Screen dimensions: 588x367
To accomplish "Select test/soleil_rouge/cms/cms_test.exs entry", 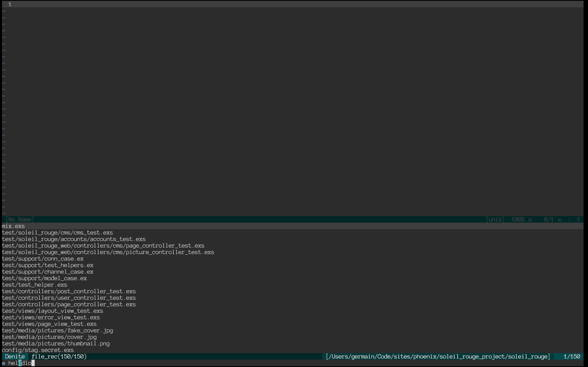I will coord(57,232).
